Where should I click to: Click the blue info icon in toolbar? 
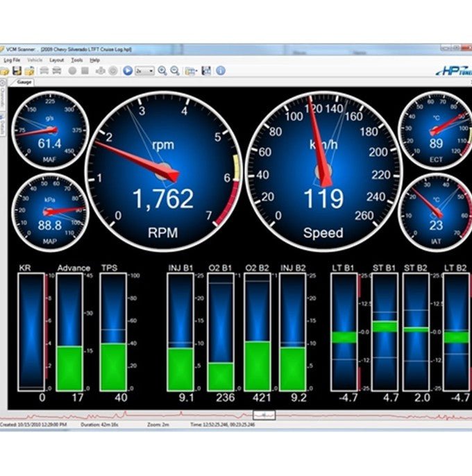220,71
